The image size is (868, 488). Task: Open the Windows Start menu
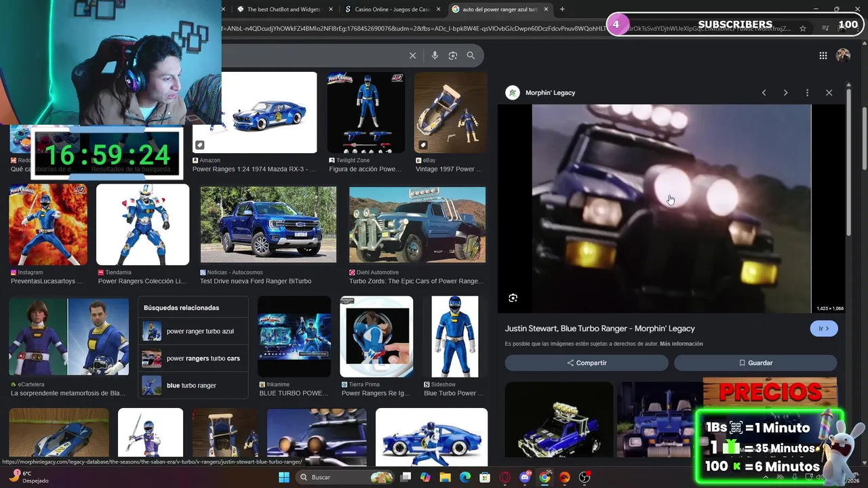(x=284, y=477)
